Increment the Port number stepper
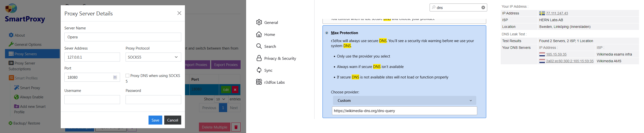Image resolution: width=644 pixels, height=133 pixels. pyautogui.click(x=115, y=76)
